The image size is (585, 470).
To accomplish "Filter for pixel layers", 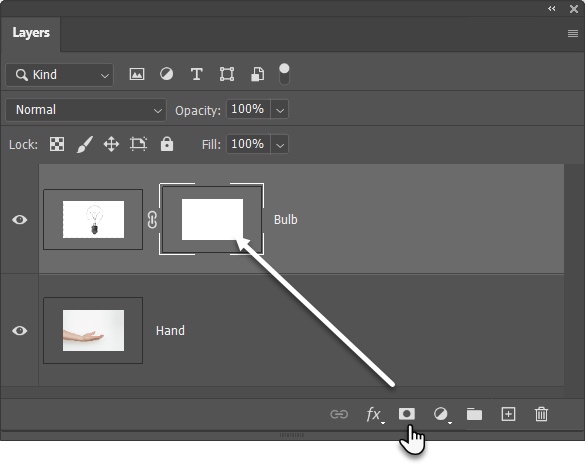I will coord(137,74).
